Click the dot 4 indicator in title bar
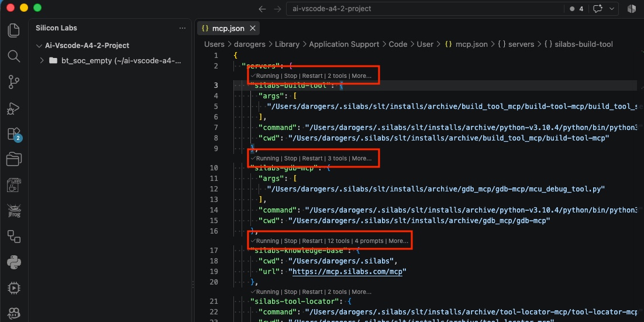Viewport: 644px width, 322px height. pyautogui.click(x=577, y=9)
